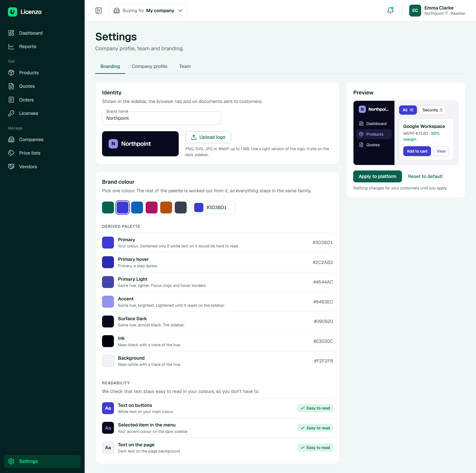Screen dimensions: 476x473
Task: Expand Buying for My company dropdown
Action: (148, 11)
